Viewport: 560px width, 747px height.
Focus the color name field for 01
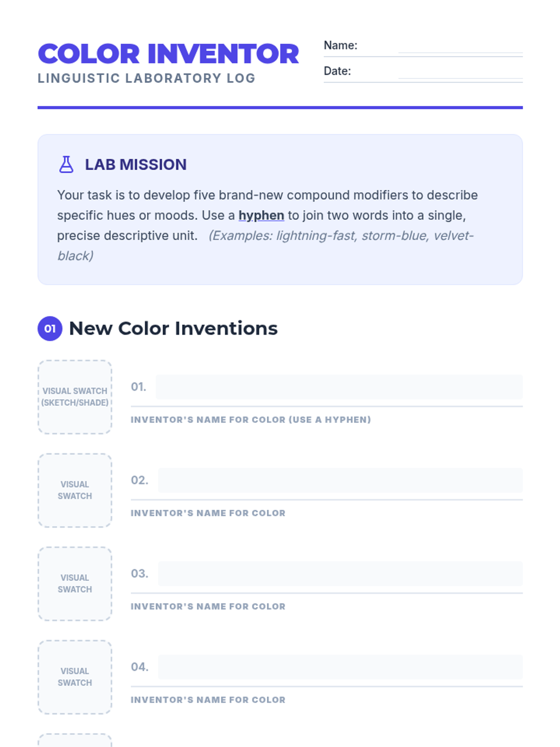pyautogui.click(x=339, y=387)
